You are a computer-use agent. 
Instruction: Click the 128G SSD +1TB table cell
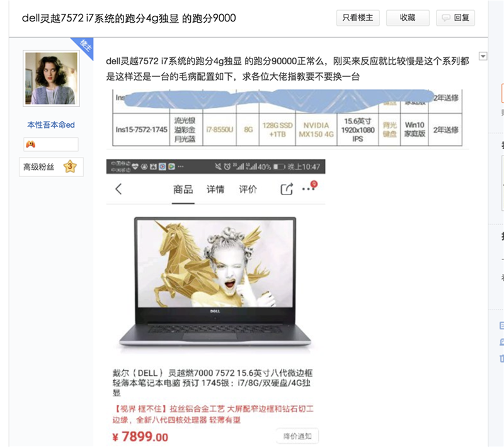(277, 130)
